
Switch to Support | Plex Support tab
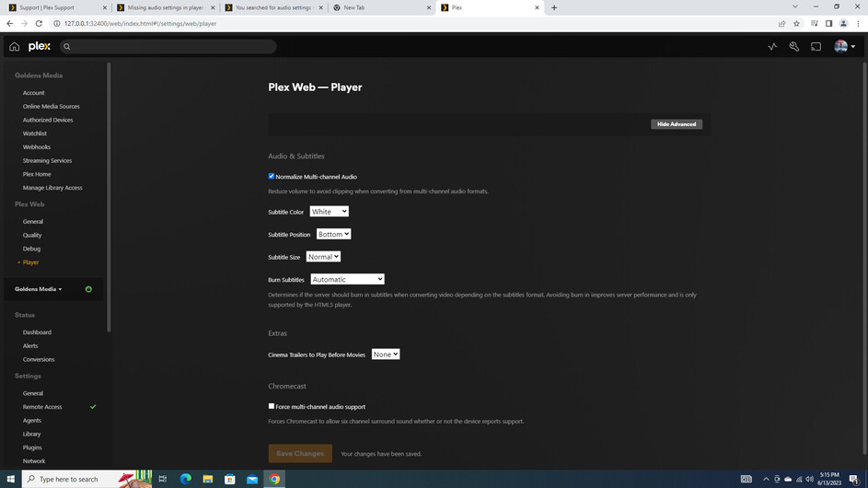pyautogui.click(x=58, y=7)
